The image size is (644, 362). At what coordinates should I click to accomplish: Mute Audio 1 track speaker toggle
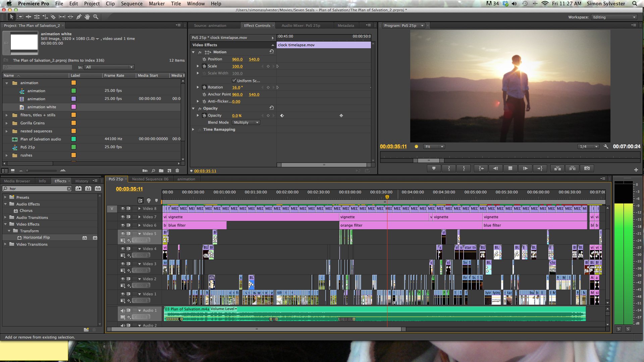click(x=123, y=310)
